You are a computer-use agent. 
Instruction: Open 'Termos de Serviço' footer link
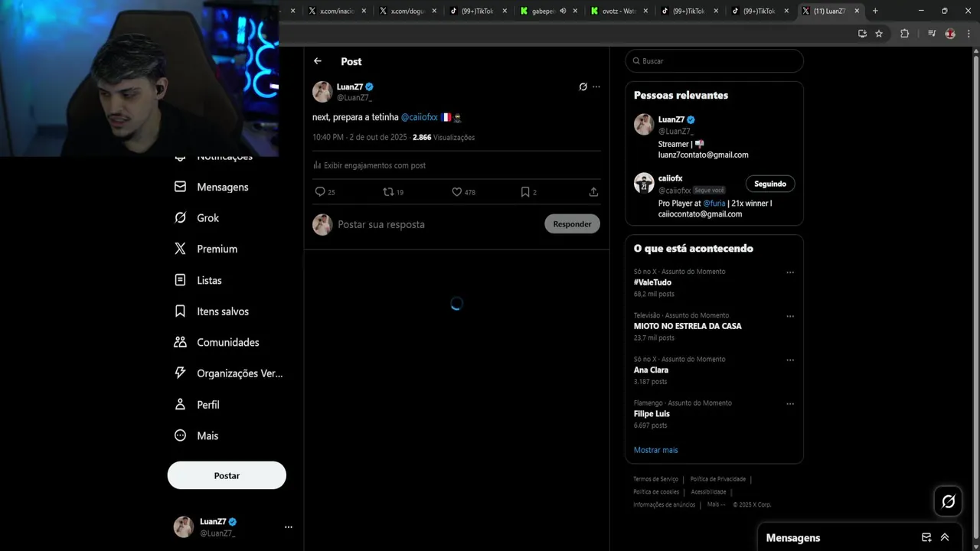[655, 479]
